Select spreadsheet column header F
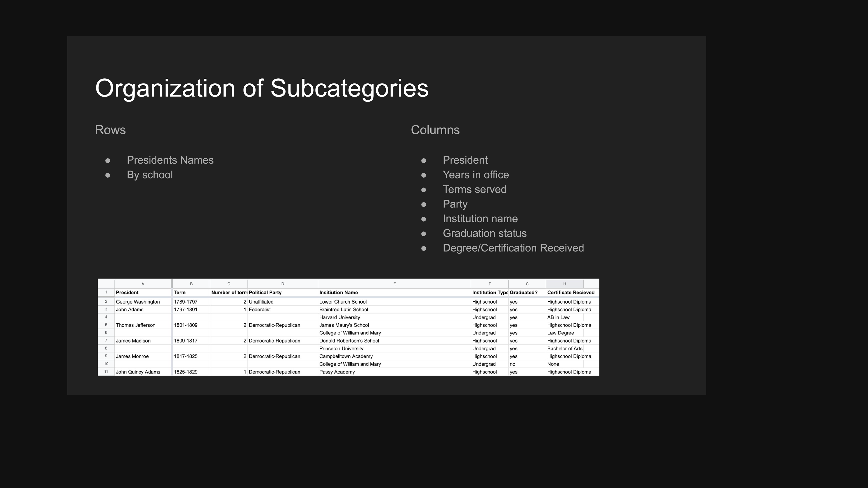This screenshot has width=868, height=488. 490,284
